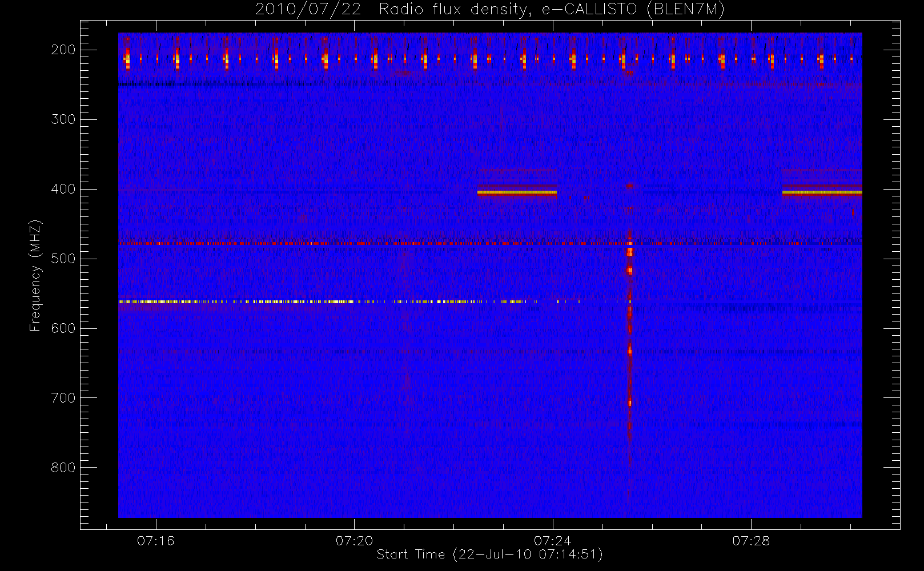The image size is (924, 571).
Task: Click the 800 frequency tick label
Action: click(63, 468)
